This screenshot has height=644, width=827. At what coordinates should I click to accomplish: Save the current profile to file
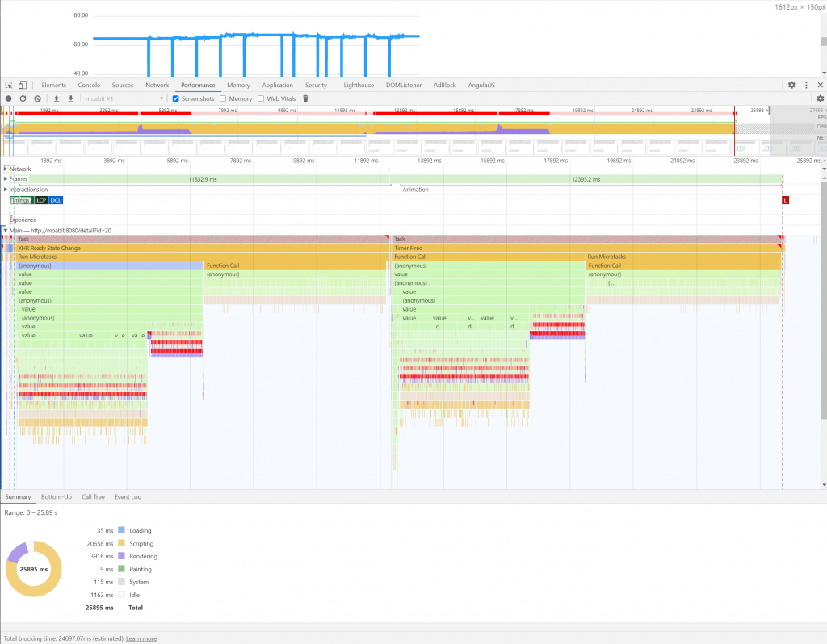click(70, 98)
